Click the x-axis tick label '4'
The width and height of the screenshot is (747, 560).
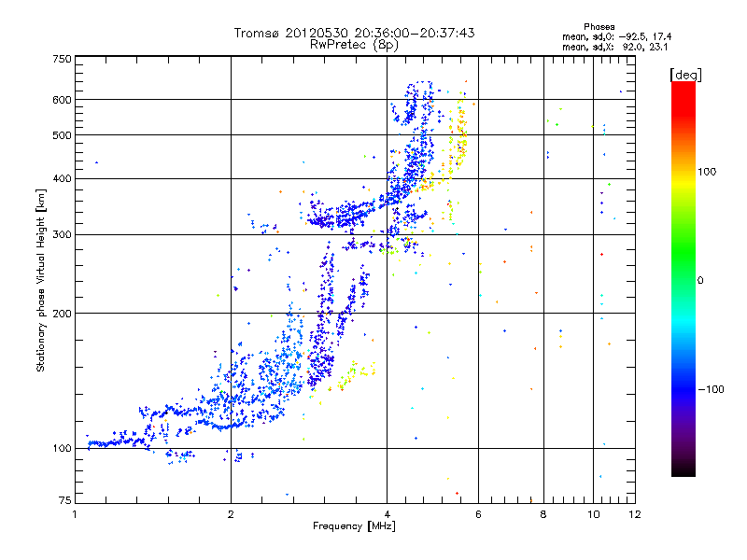[x=387, y=514]
